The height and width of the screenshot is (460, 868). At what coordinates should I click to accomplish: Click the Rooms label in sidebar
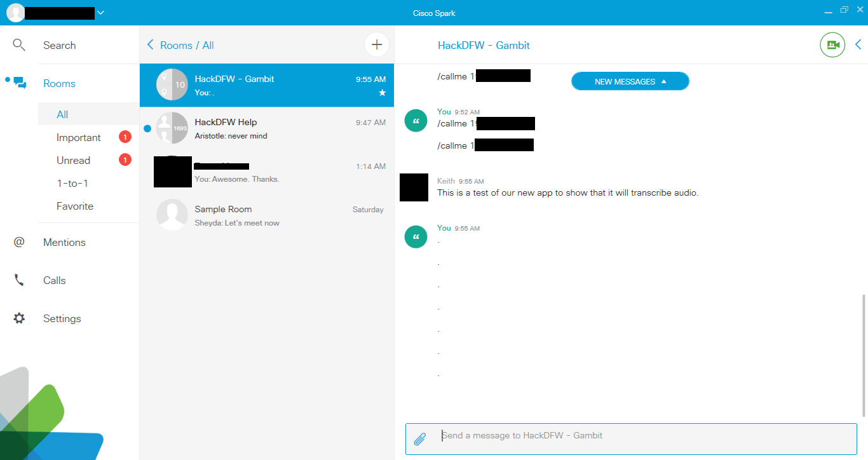[59, 83]
